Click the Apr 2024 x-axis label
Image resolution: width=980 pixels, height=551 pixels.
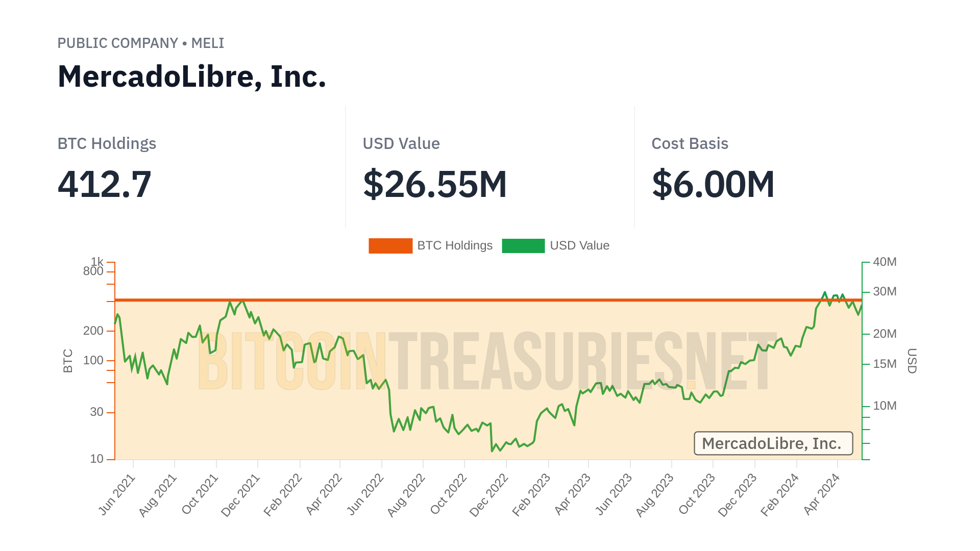pyautogui.click(x=821, y=494)
